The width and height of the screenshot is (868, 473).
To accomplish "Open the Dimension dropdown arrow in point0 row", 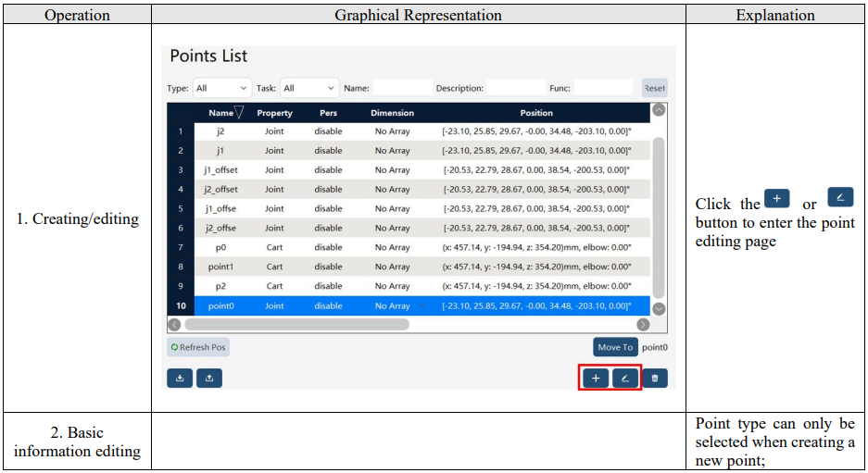I will [x=421, y=306].
